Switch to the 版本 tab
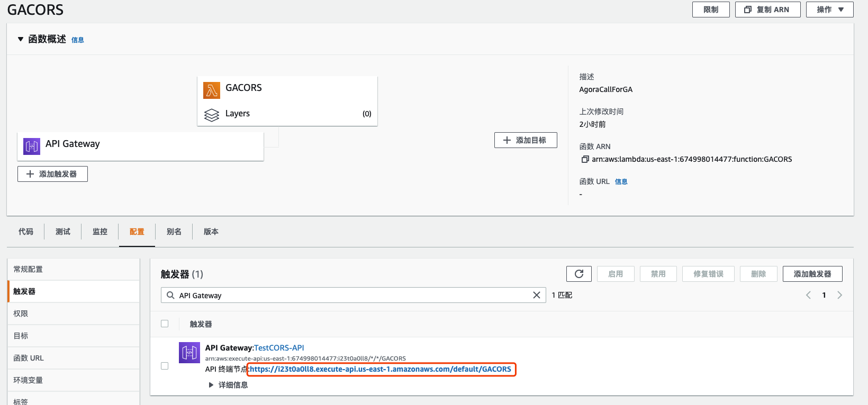Image resolution: width=868 pixels, height=405 pixels. (211, 232)
